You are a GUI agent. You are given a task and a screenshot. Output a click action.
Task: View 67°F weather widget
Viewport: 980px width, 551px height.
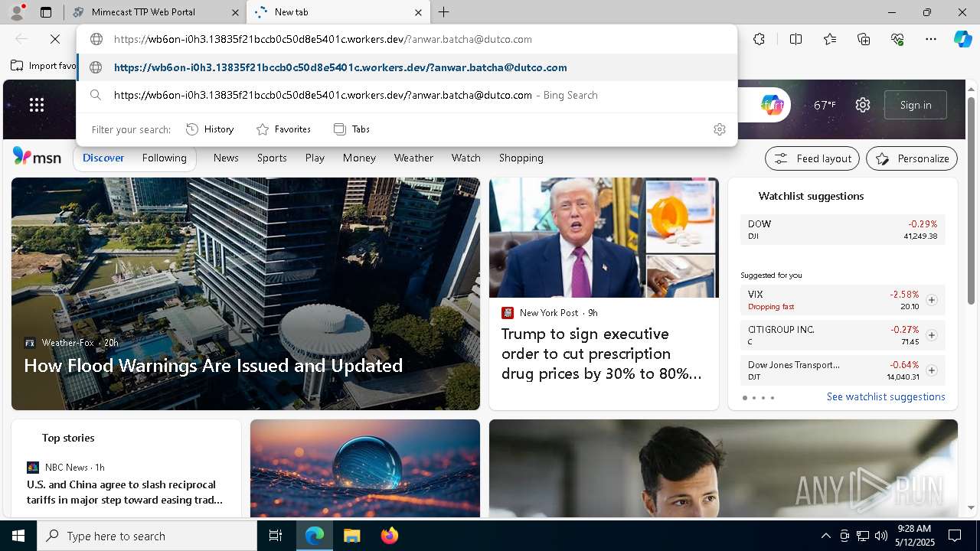pos(824,105)
